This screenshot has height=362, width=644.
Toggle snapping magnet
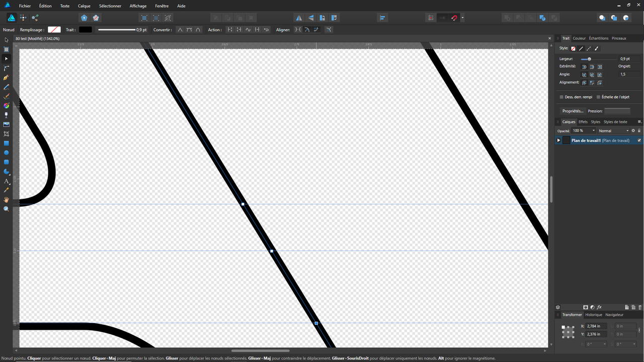pyautogui.click(x=454, y=18)
